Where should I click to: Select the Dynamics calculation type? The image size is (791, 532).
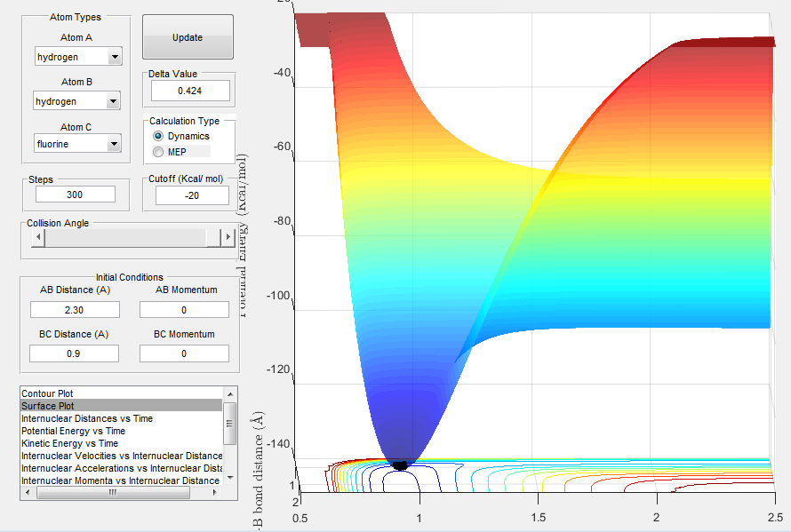[x=159, y=136]
